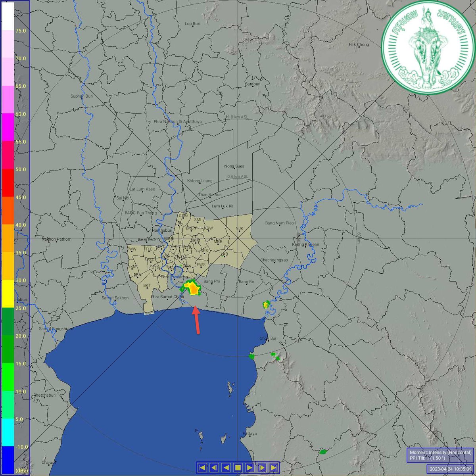Click the timestamp 2023-04-24 10:35:00
Screen dimensions: 476x476
coord(451,469)
